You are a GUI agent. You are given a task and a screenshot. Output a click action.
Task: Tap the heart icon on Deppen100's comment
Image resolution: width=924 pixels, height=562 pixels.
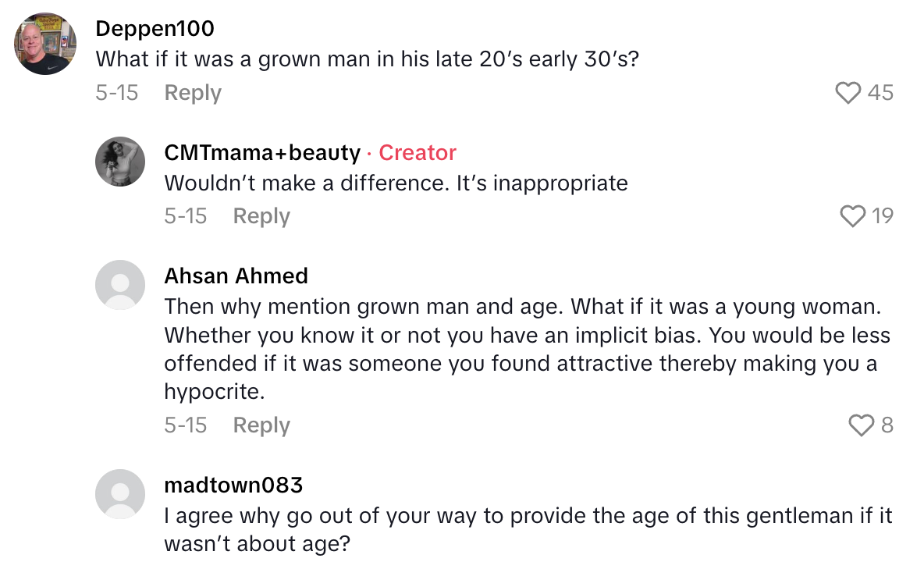pos(848,92)
